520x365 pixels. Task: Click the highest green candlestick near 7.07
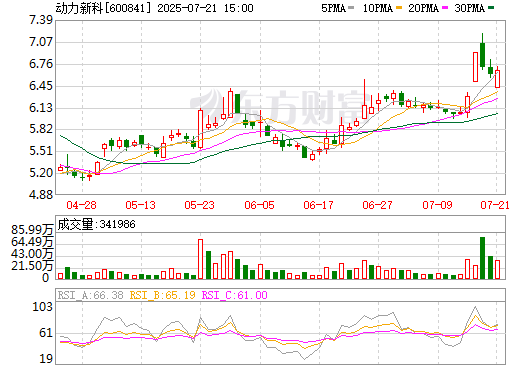482,55
